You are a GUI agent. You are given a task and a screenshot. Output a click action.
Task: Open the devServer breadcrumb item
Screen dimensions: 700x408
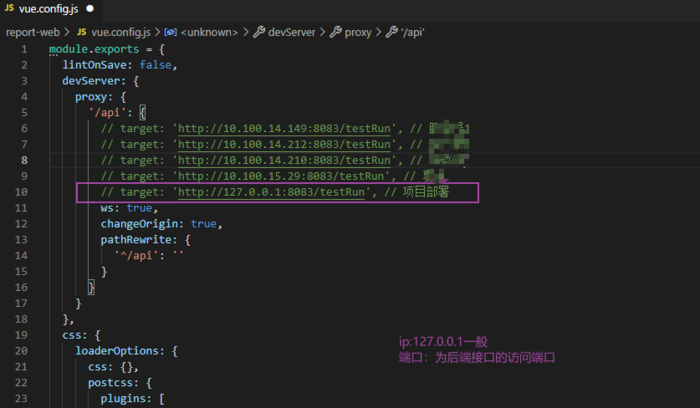294,32
